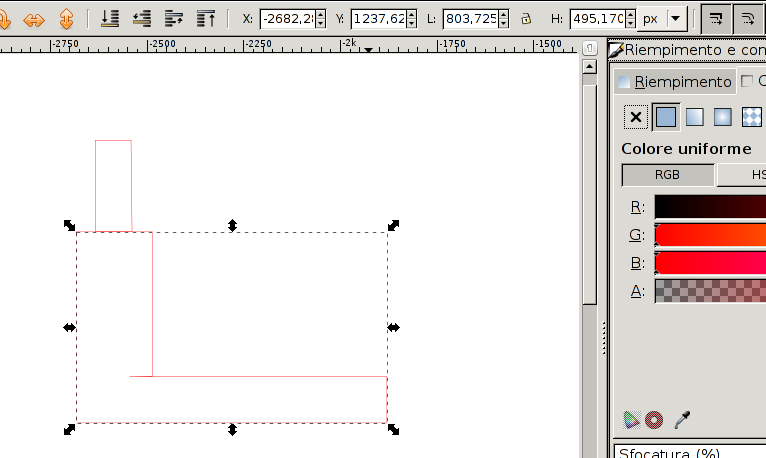Toggle scale stroke width button
Viewport: 766px width, 458px height.
pyautogui.click(x=716, y=19)
